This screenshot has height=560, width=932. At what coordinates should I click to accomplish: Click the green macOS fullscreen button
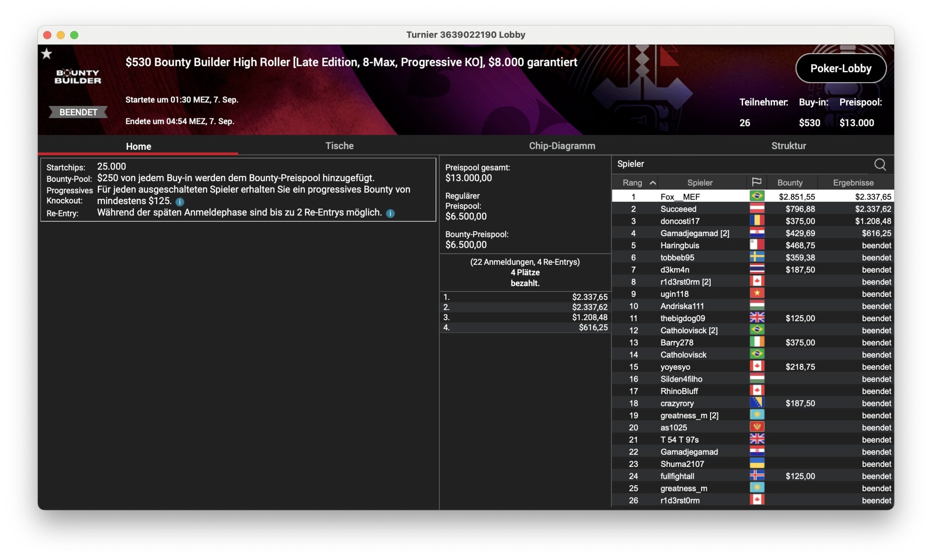(74, 35)
